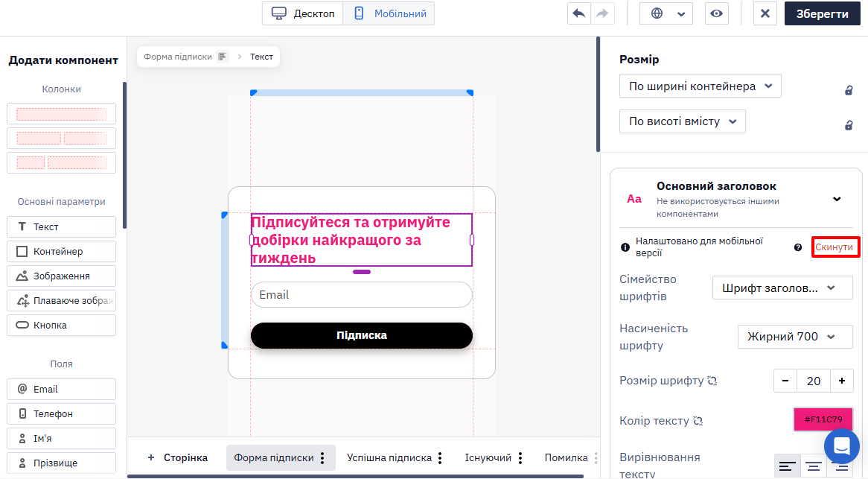Open the globe language dropdown

pyautogui.click(x=666, y=13)
